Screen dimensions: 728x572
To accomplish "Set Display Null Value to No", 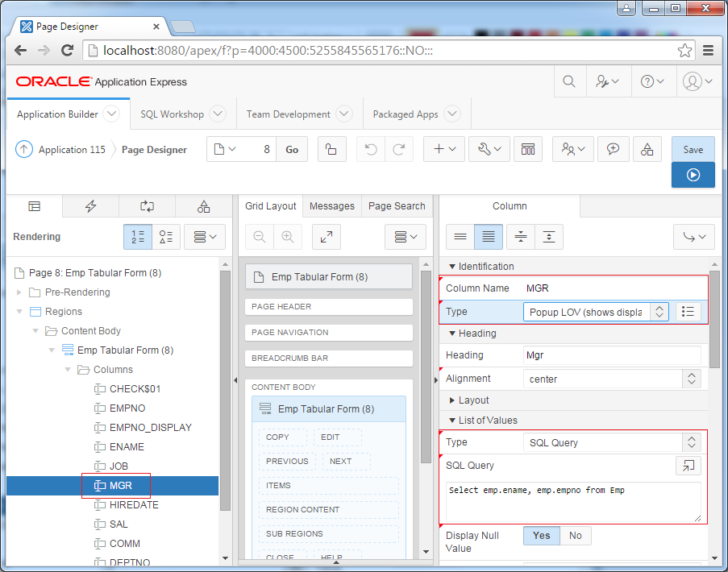I will (576, 536).
